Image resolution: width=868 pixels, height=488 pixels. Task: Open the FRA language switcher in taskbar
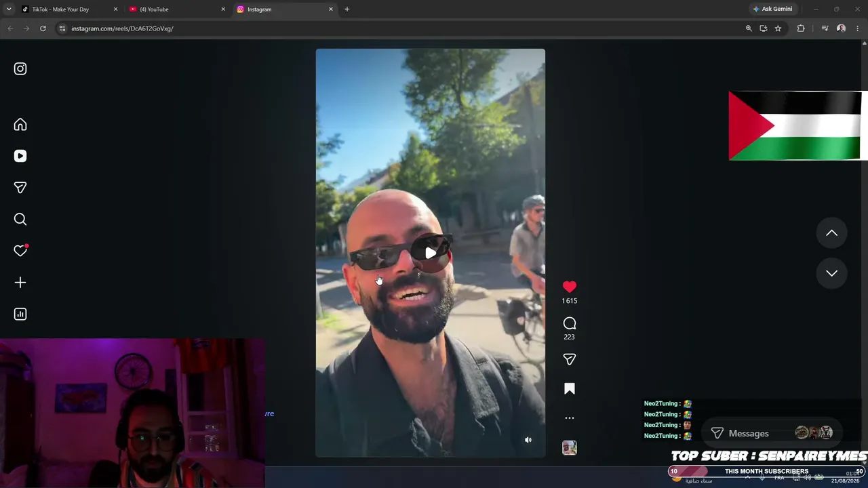pos(779,477)
